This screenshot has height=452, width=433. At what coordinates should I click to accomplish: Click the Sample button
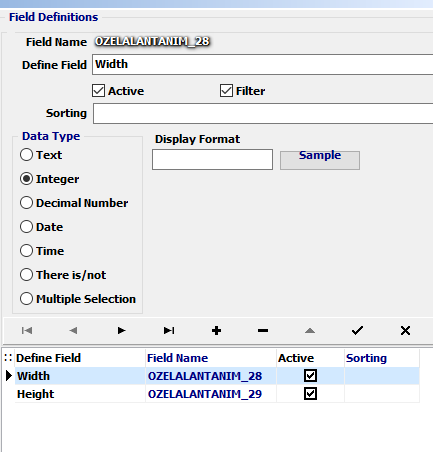pos(320,160)
